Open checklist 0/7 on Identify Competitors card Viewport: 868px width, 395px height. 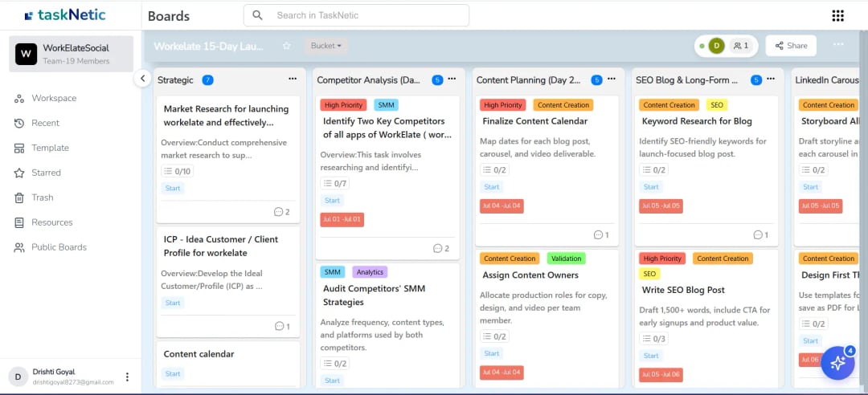pyautogui.click(x=334, y=184)
